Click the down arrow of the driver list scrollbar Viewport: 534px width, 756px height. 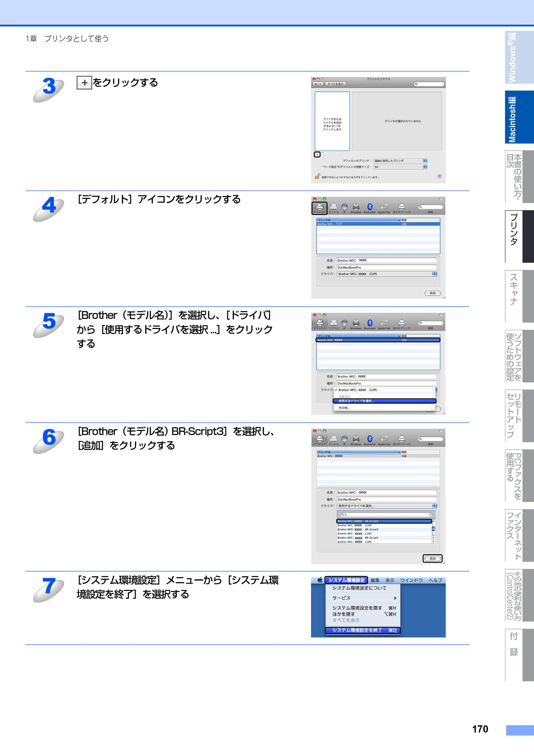[x=433, y=541]
